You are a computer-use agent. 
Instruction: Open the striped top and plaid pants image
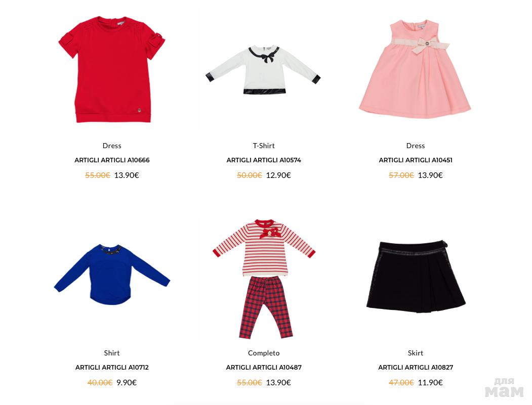click(264, 279)
